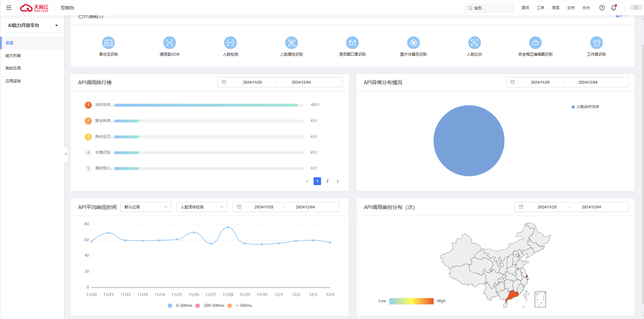The image size is (644, 319).
Task: Click calendar icon in API调用省份分布 date range
Action: (x=521, y=207)
